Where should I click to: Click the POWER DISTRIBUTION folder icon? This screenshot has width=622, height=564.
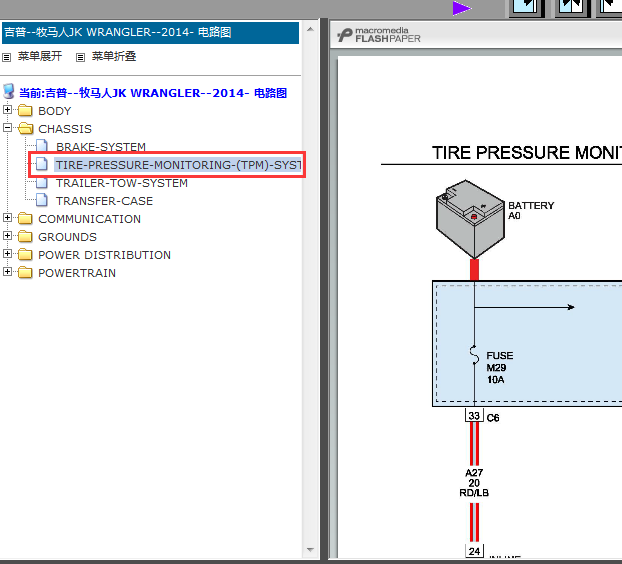pyautogui.click(x=25, y=254)
